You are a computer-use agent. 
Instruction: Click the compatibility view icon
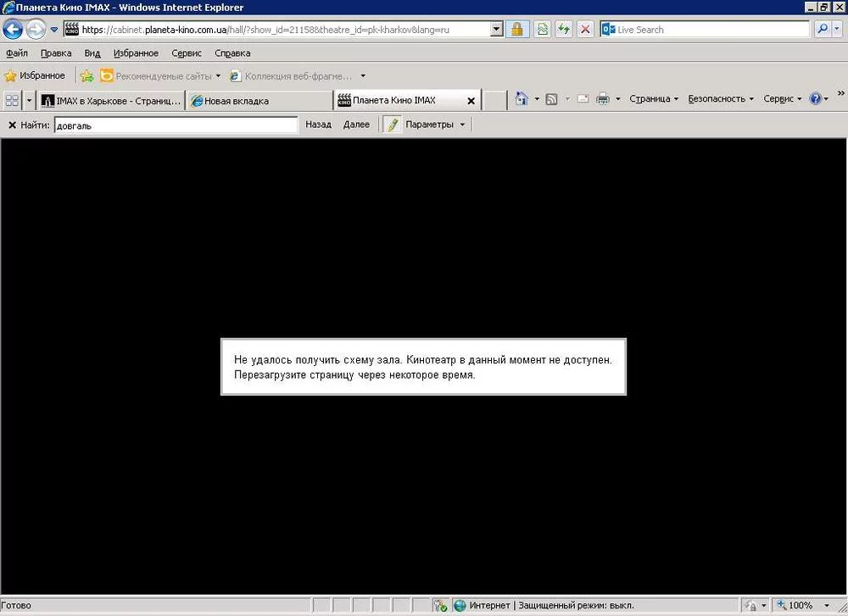point(543,29)
